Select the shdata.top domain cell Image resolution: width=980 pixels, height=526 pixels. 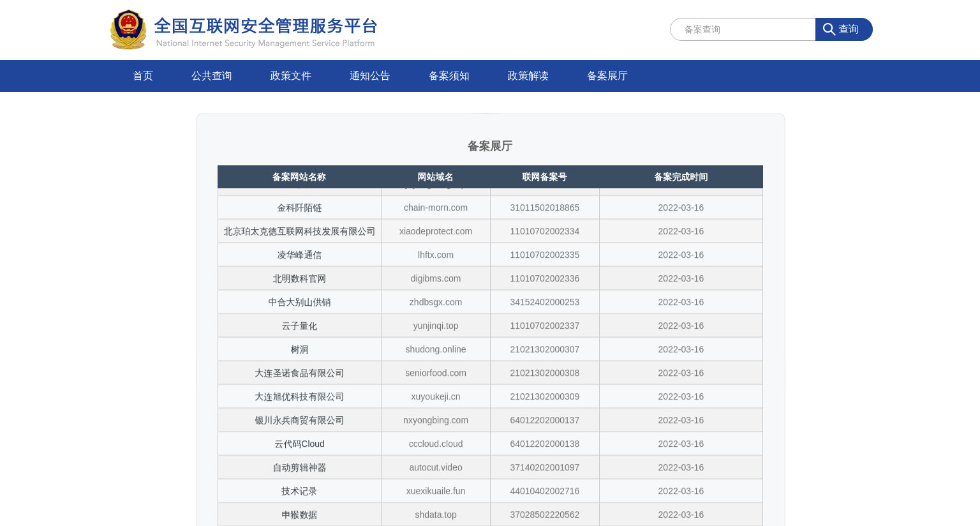tap(436, 515)
